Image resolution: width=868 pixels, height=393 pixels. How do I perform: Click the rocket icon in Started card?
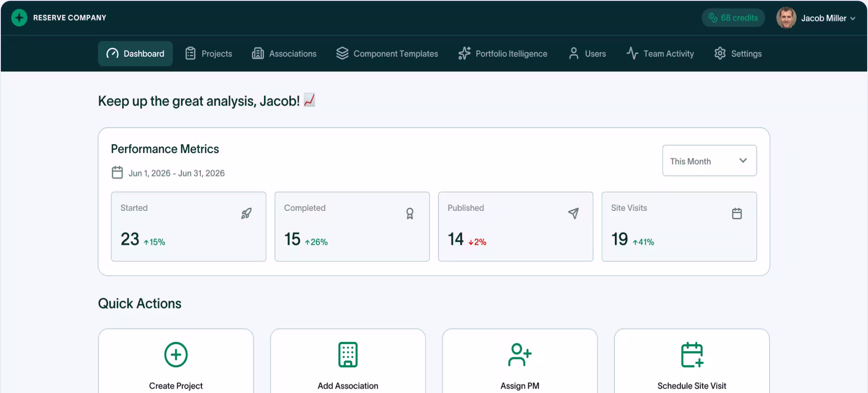tap(247, 213)
